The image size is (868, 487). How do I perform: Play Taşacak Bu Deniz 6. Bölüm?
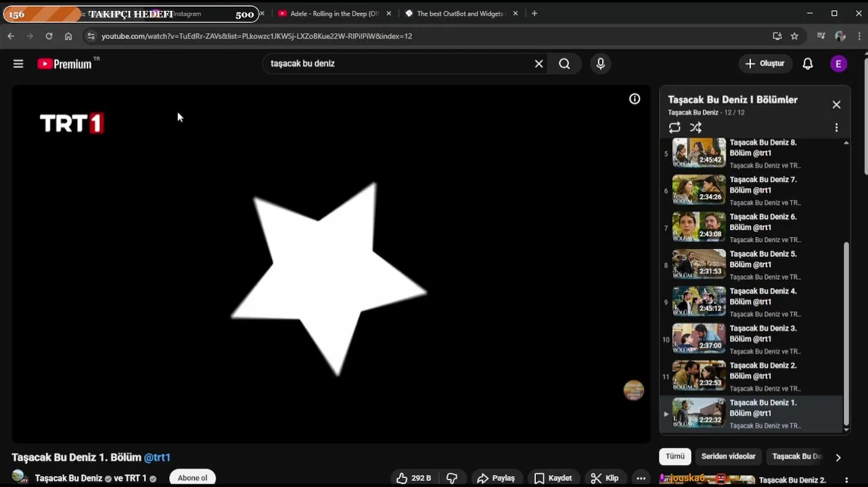point(751,228)
